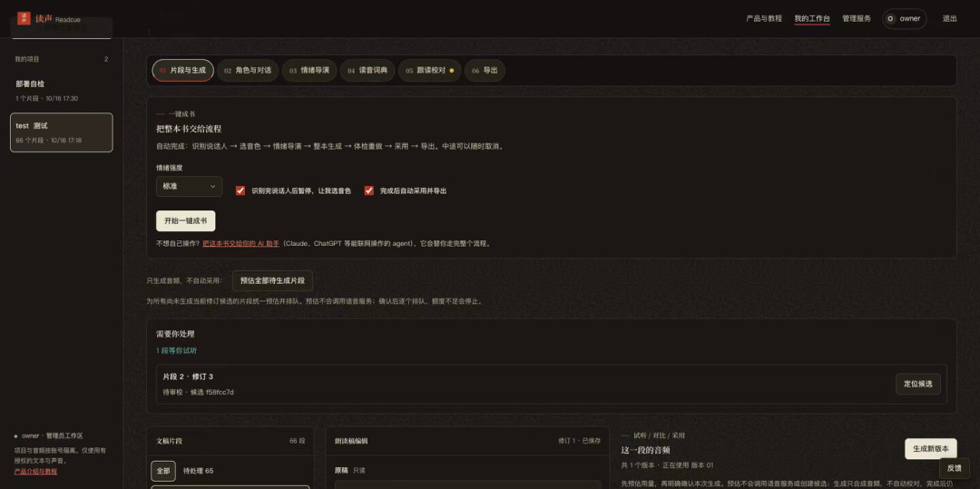Click the 把整本书交给流程 heading

tap(189, 129)
